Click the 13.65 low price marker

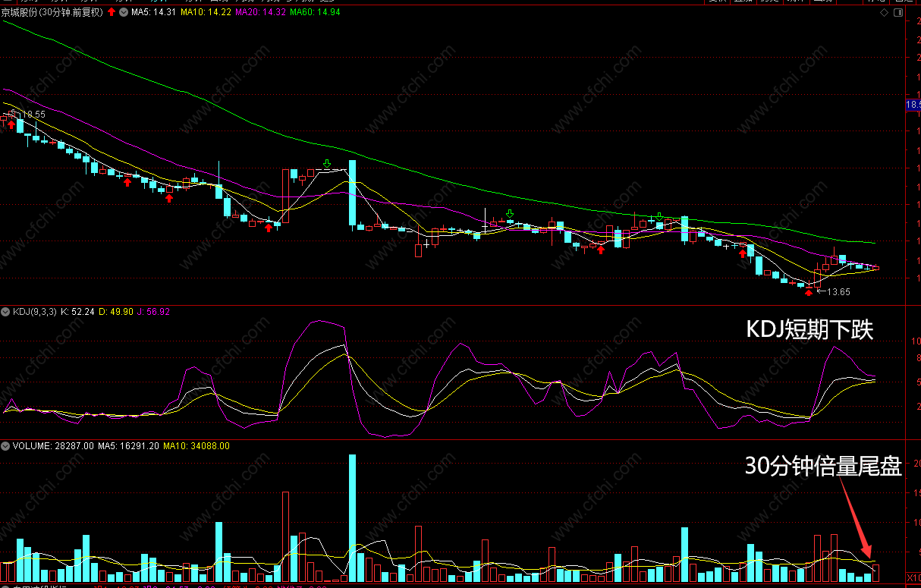[838, 292]
